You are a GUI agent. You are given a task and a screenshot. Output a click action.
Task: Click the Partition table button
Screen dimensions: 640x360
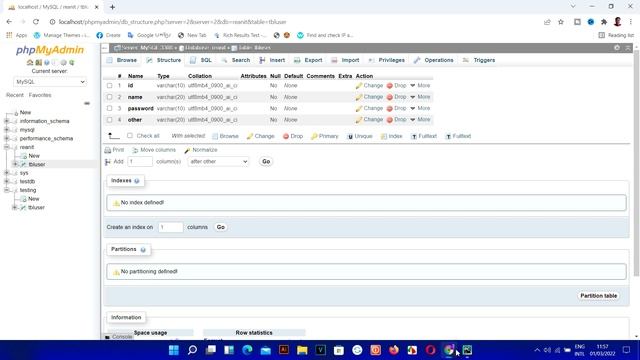598,296
